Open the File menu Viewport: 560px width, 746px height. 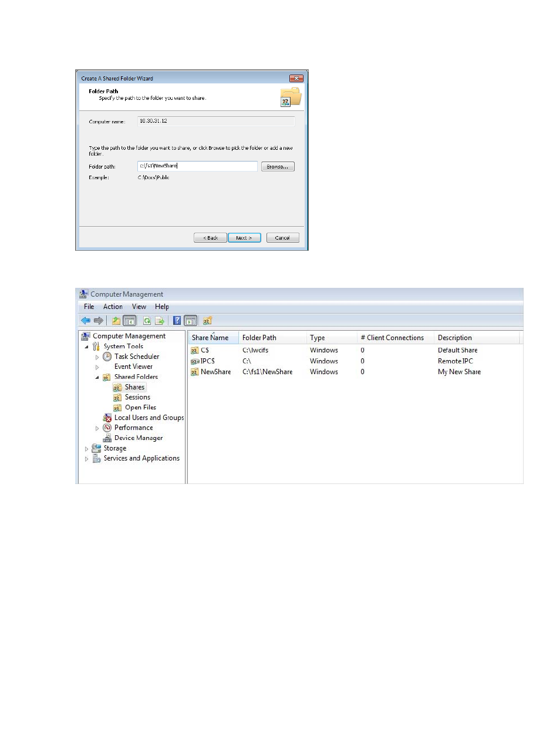click(x=89, y=307)
